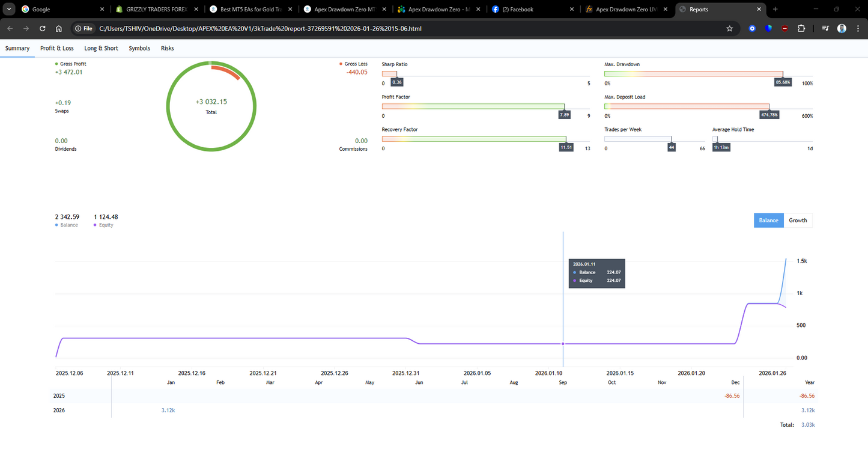Open a new tab with the plus icon
Screen dimensions: 868x467
pos(775,10)
